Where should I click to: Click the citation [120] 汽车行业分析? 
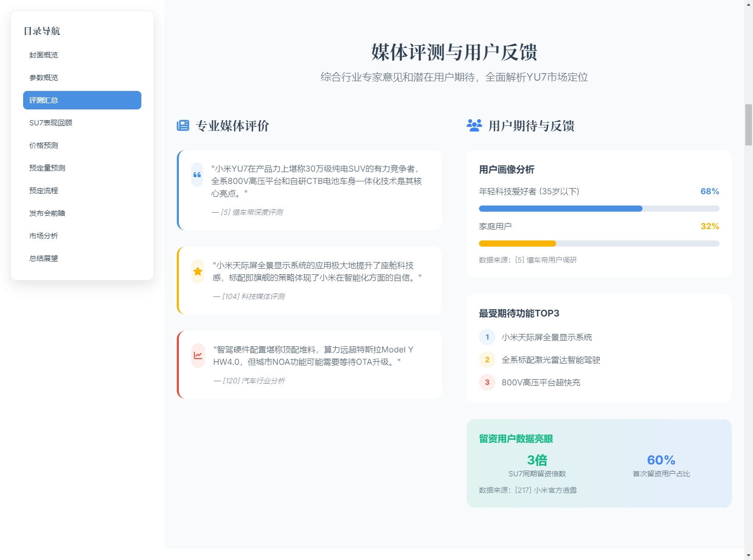[x=249, y=381]
